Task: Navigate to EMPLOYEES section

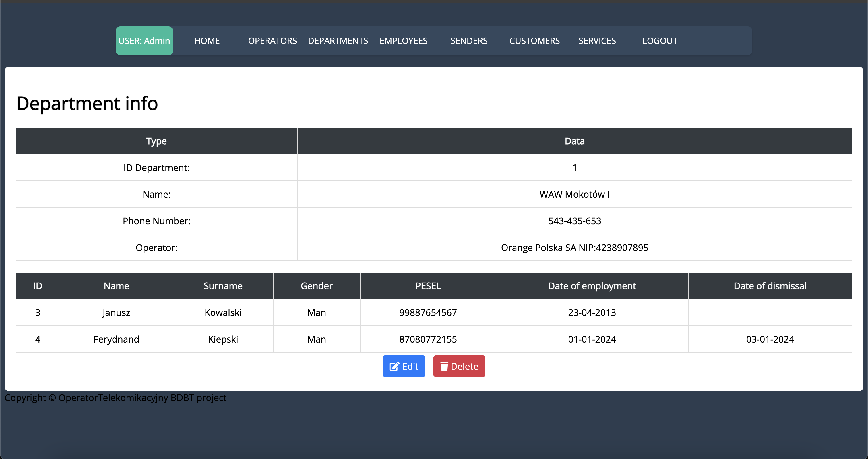Action: [x=403, y=41]
